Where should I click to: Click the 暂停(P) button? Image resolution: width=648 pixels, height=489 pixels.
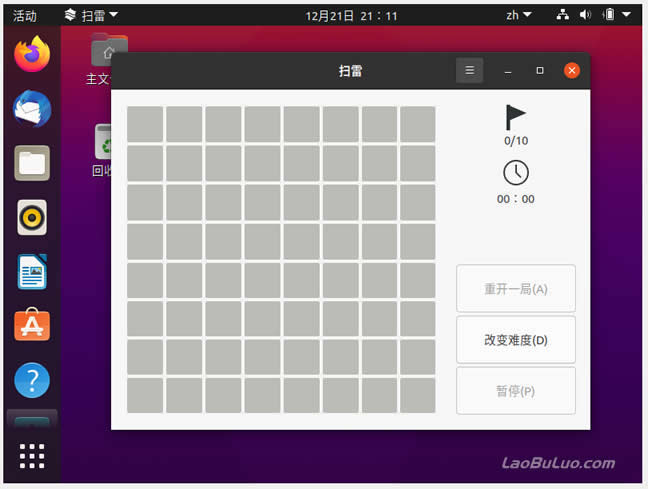pyautogui.click(x=515, y=391)
